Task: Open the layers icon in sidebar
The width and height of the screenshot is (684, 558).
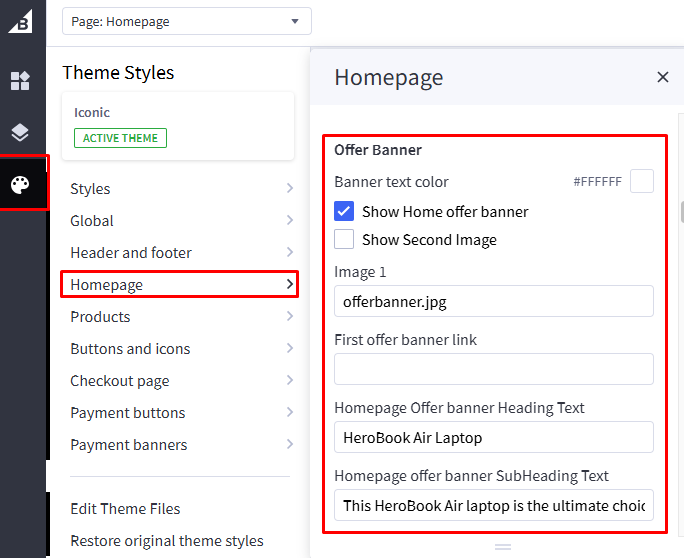Action: (21, 132)
